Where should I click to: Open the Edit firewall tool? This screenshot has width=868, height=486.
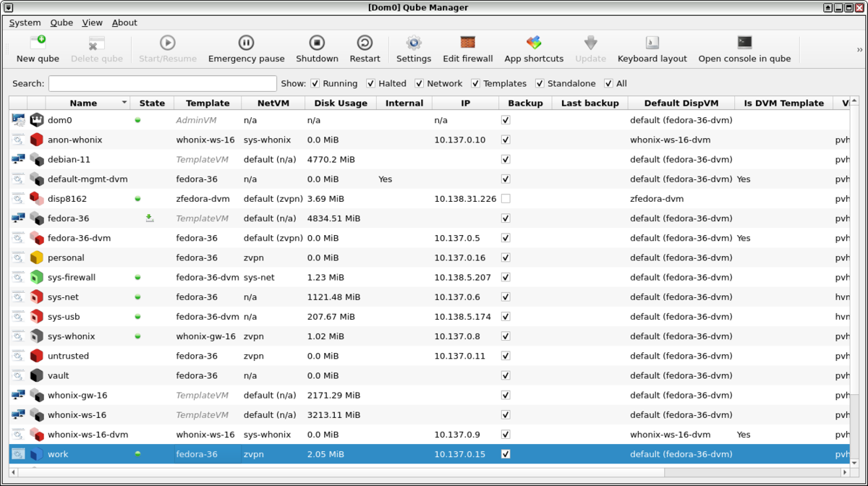coord(468,43)
